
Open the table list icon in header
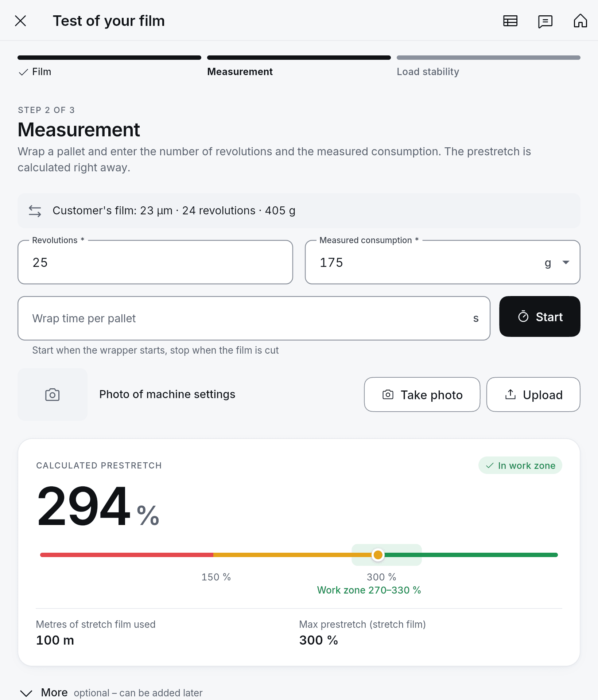(510, 21)
